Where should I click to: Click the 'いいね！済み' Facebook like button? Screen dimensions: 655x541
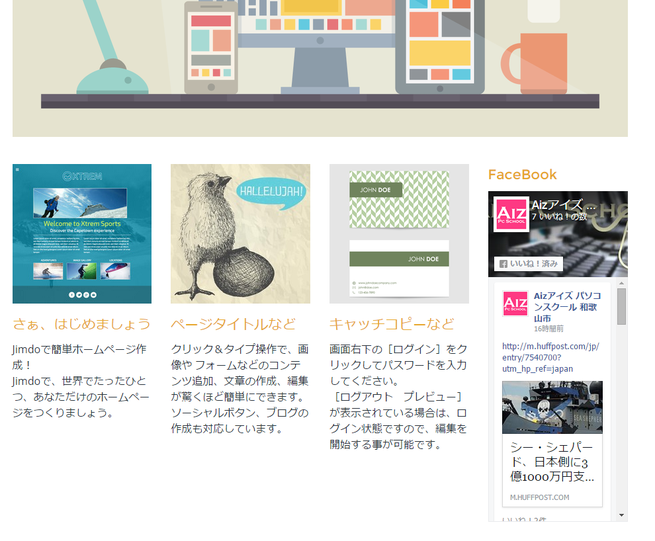[528, 264]
